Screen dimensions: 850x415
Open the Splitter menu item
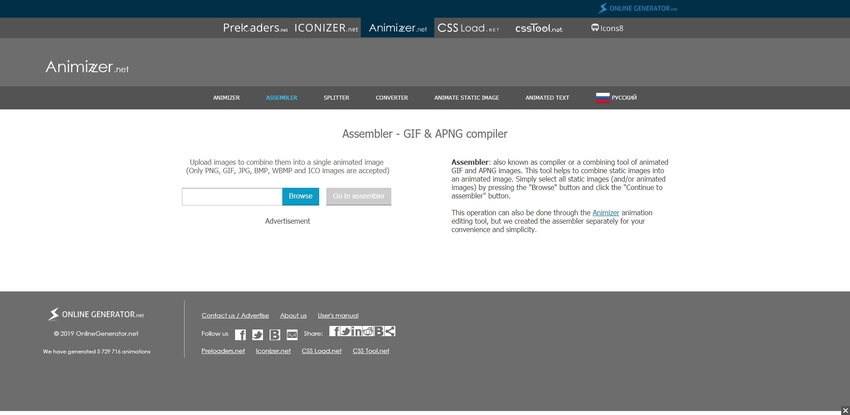(x=336, y=98)
